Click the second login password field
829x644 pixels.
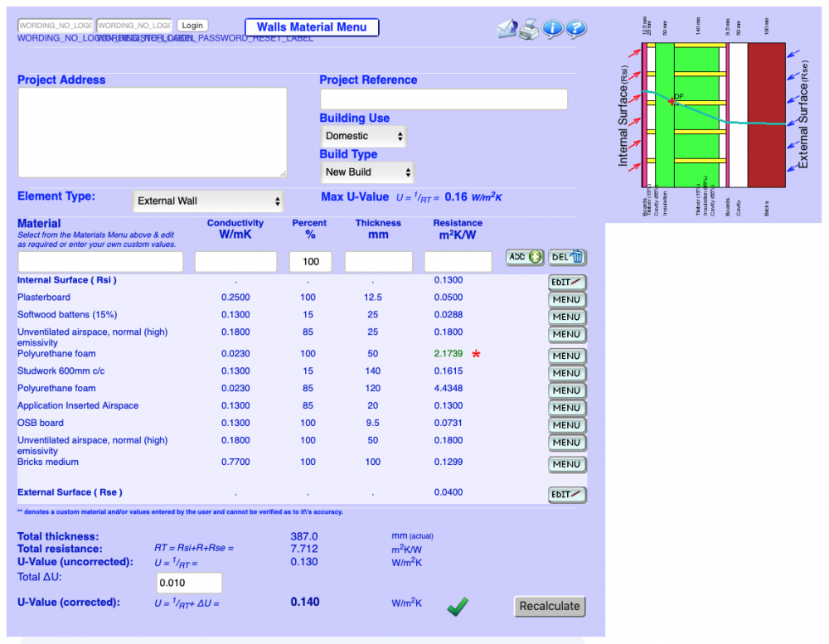coord(134,26)
